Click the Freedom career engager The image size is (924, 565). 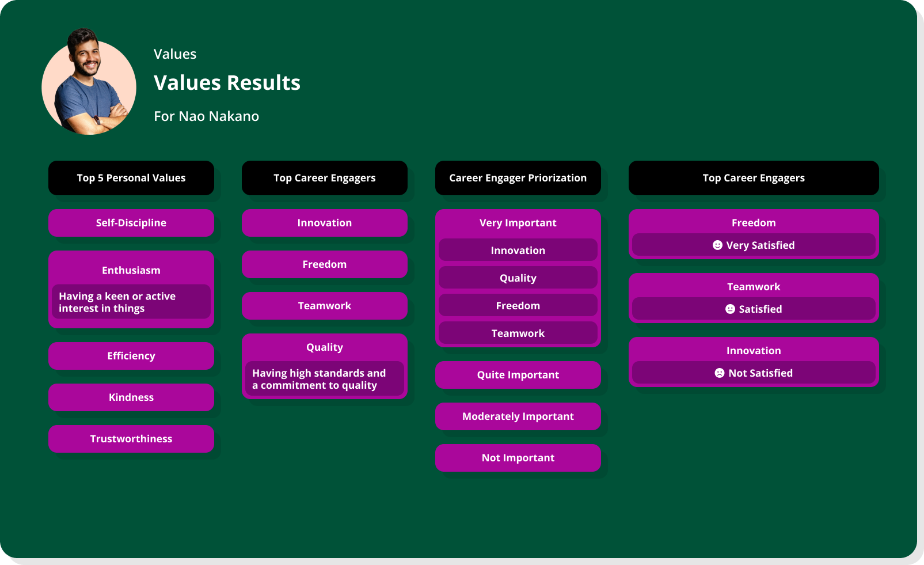[x=324, y=264]
